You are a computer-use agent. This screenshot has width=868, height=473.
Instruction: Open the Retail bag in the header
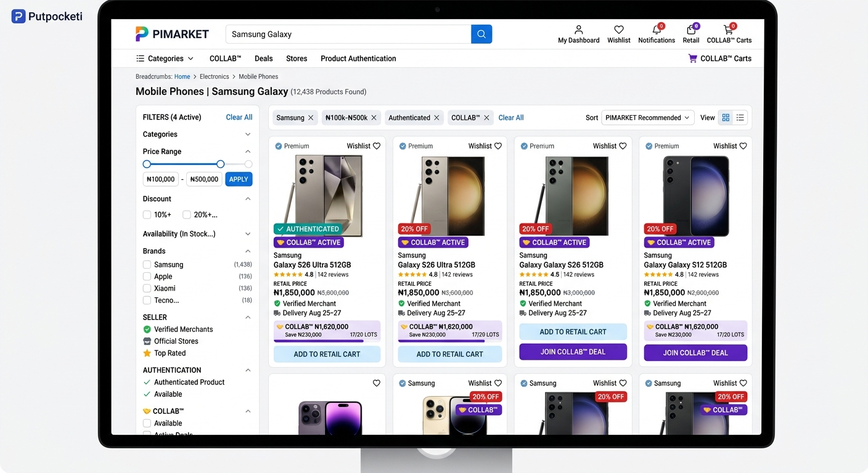click(x=691, y=34)
